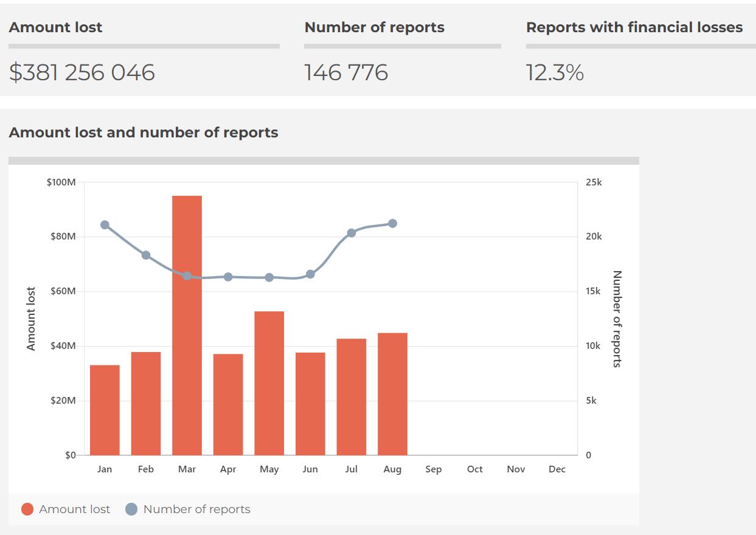Toggle the Number of reports legend series
This screenshot has width=756, height=535.
click(187, 509)
